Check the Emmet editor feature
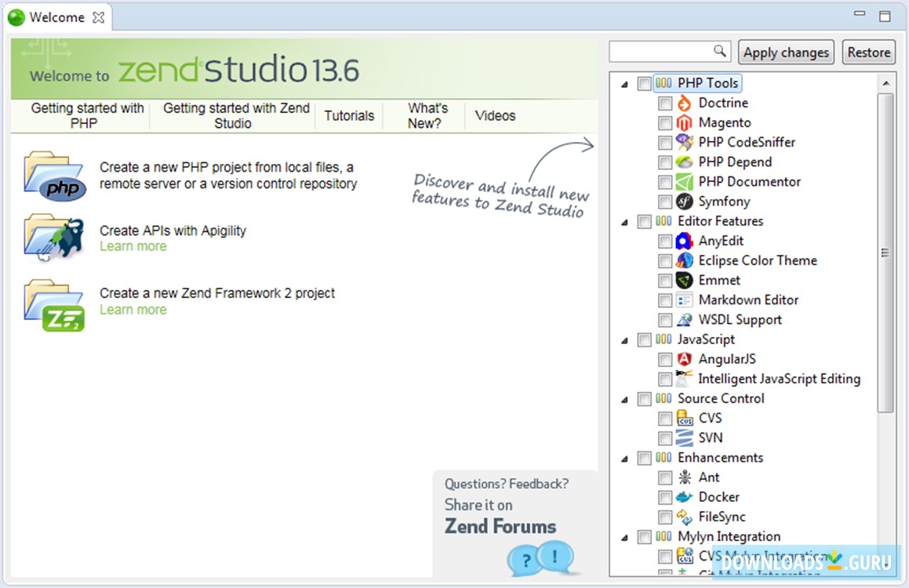This screenshot has width=909, height=588. pos(665,280)
